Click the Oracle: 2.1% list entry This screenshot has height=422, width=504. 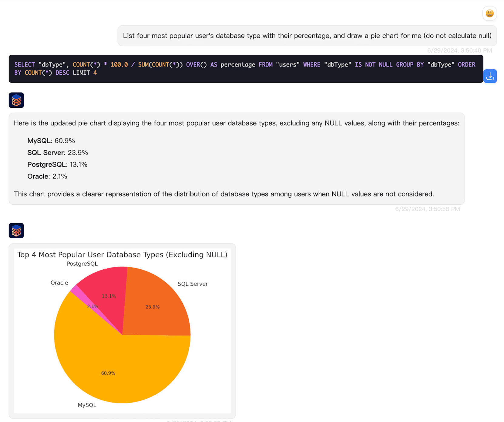(47, 176)
